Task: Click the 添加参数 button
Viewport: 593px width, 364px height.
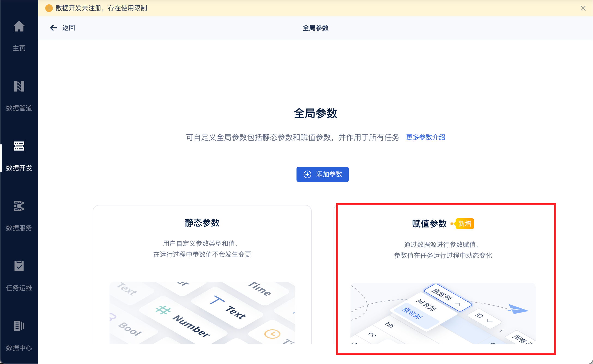Action: click(x=322, y=174)
